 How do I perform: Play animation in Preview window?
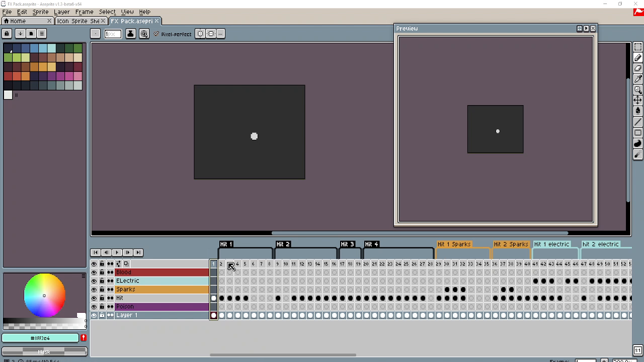[x=586, y=29]
